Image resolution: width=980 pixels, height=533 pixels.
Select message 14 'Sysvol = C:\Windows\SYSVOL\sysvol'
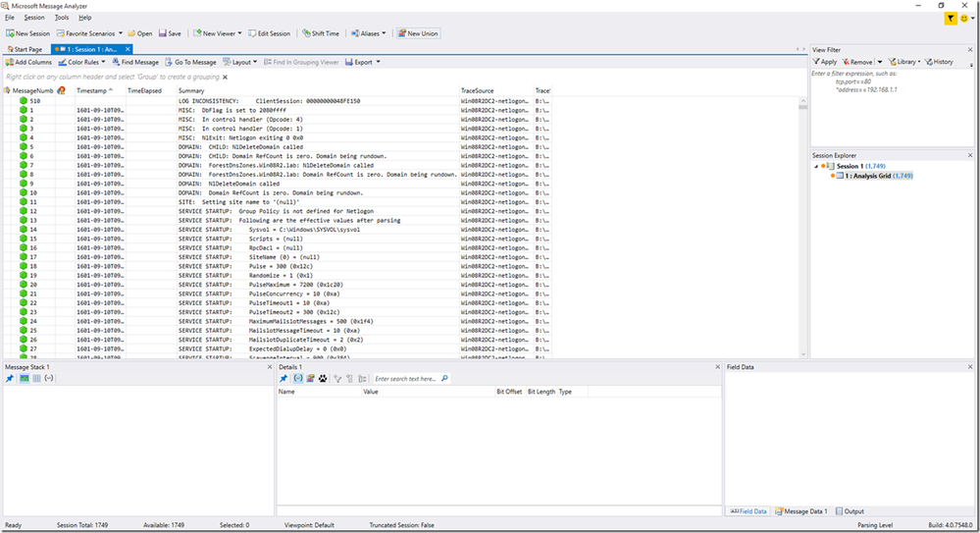[277, 230]
